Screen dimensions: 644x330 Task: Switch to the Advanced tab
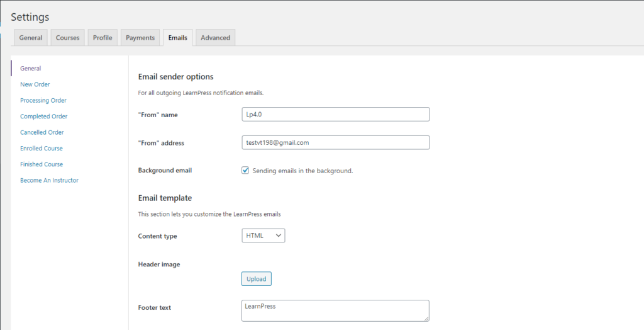pos(215,38)
